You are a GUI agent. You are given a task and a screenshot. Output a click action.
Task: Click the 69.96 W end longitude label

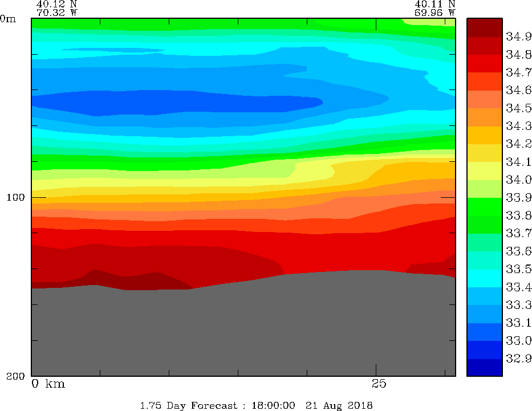(434, 13)
